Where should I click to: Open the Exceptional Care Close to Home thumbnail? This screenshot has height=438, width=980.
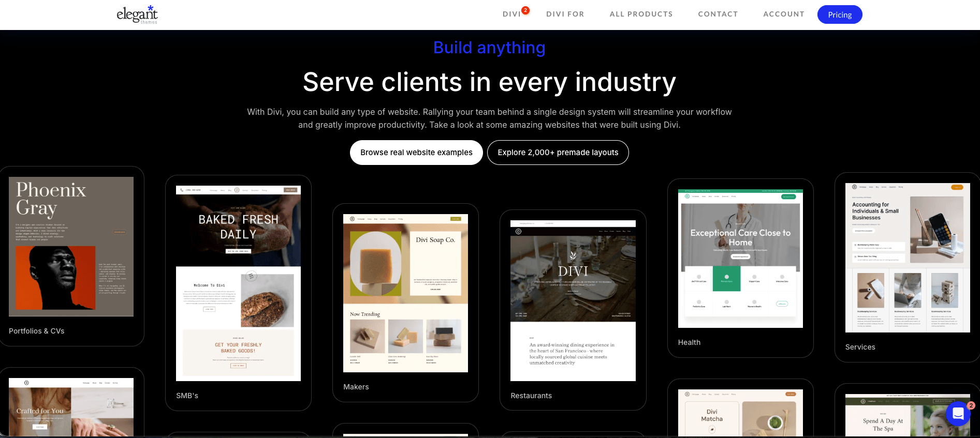(x=740, y=259)
